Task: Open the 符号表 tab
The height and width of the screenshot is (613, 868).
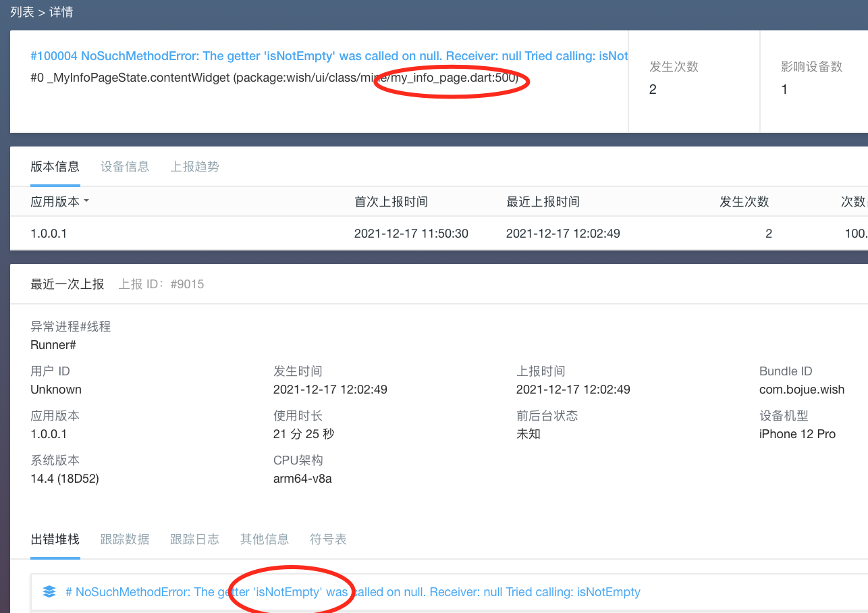Action: pyautogui.click(x=328, y=539)
